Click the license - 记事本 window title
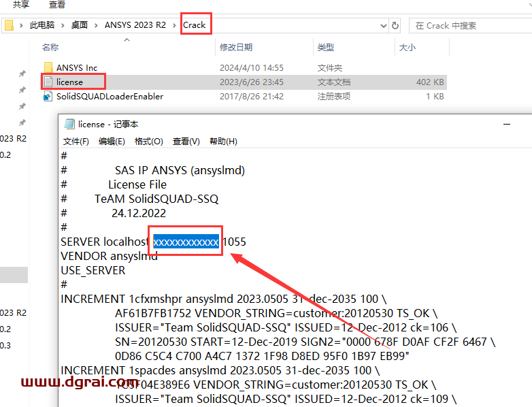 (x=108, y=125)
